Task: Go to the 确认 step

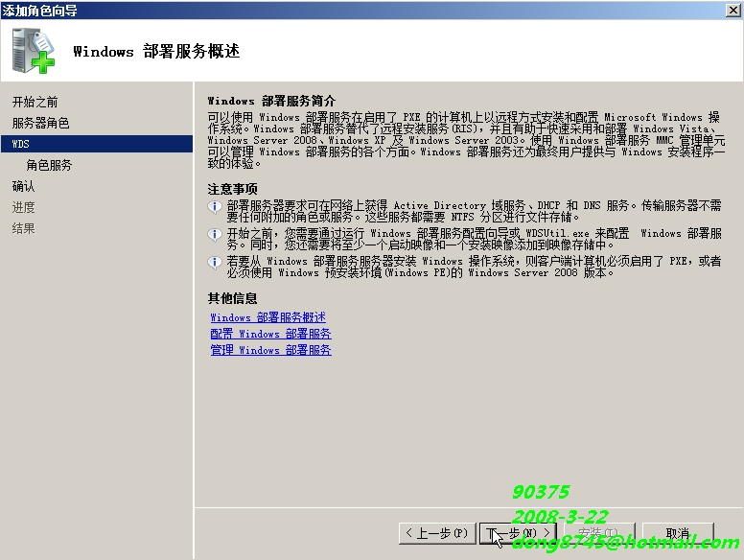Action: (x=23, y=187)
